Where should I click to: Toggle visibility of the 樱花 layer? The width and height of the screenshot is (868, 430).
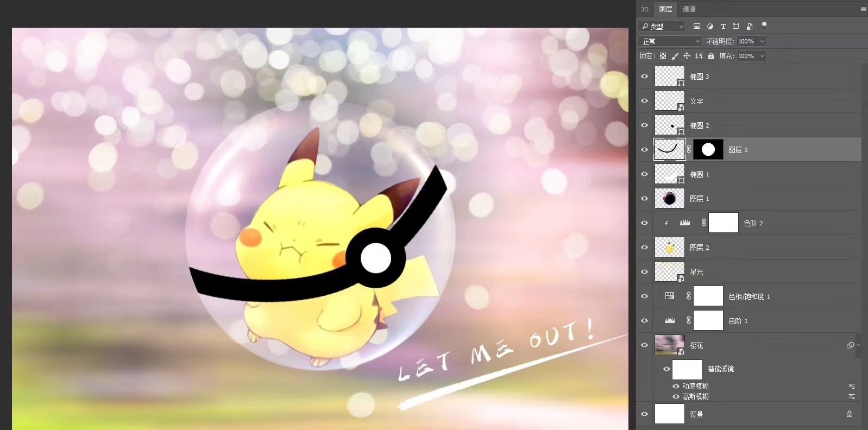click(644, 345)
